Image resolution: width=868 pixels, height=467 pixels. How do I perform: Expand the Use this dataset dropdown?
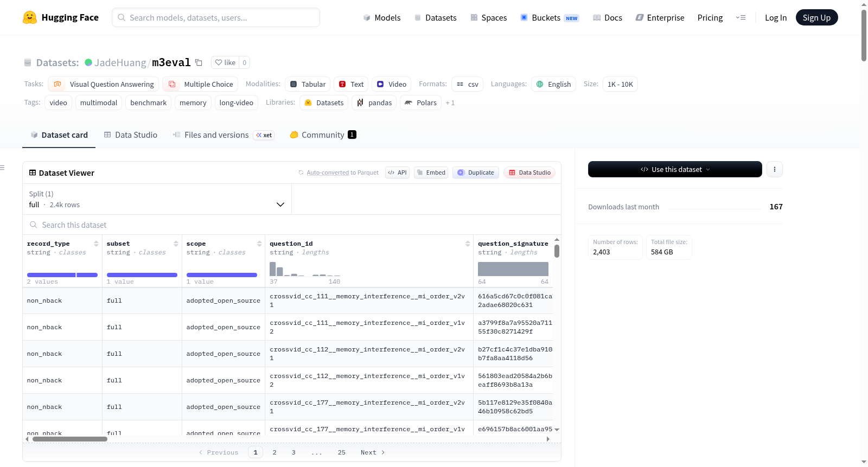(x=675, y=169)
